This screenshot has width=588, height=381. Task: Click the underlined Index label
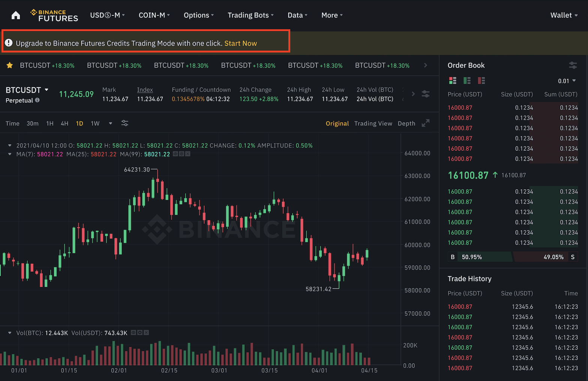(145, 90)
